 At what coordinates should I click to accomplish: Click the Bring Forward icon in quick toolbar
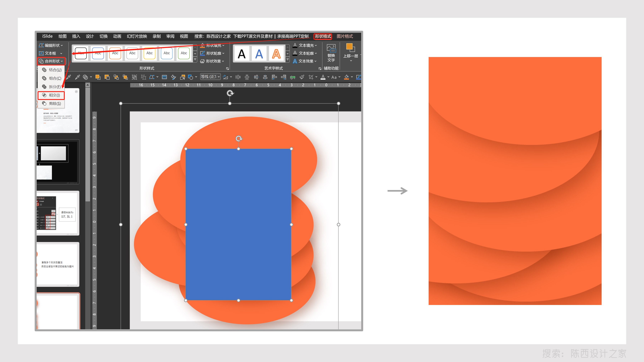(x=98, y=77)
